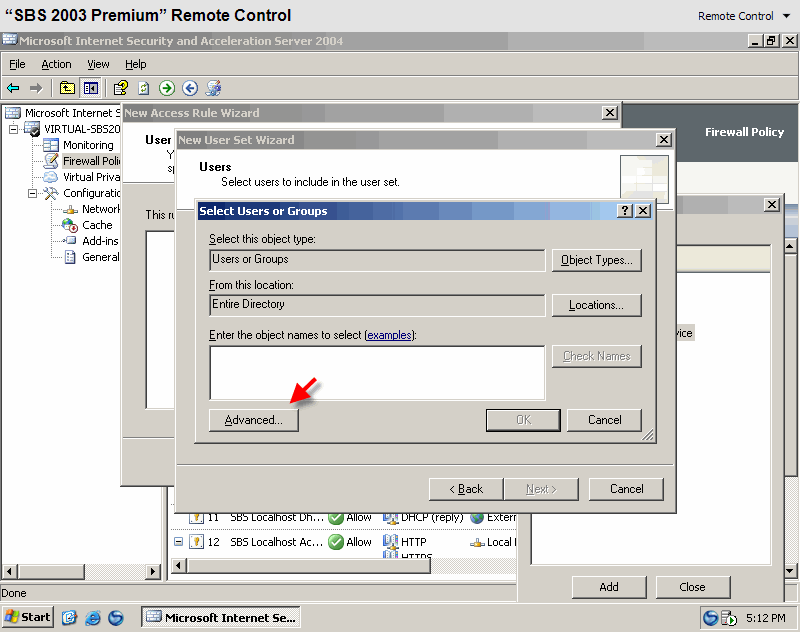The width and height of the screenshot is (800, 632).
Task: Cancel the Select Users or Groups dialog
Action: point(605,420)
